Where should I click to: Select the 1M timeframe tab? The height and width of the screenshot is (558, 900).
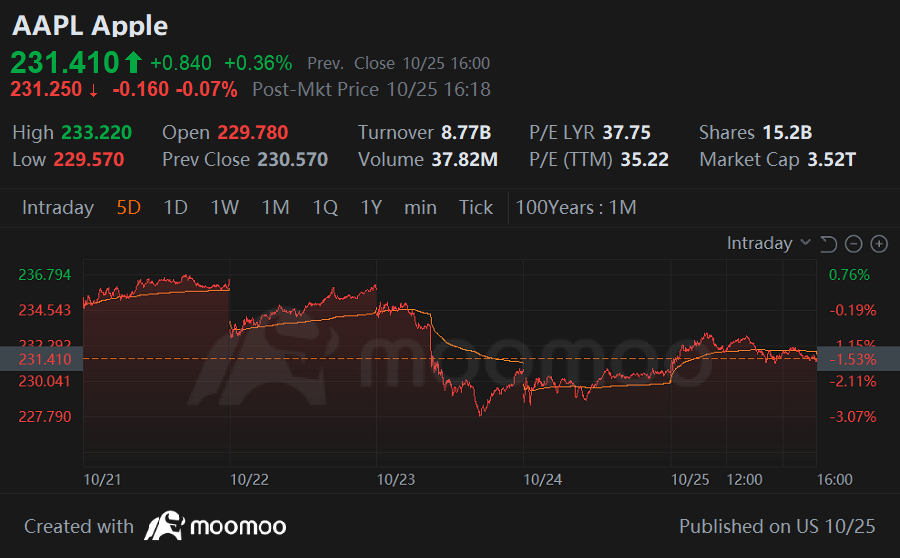(x=276, y=207)
